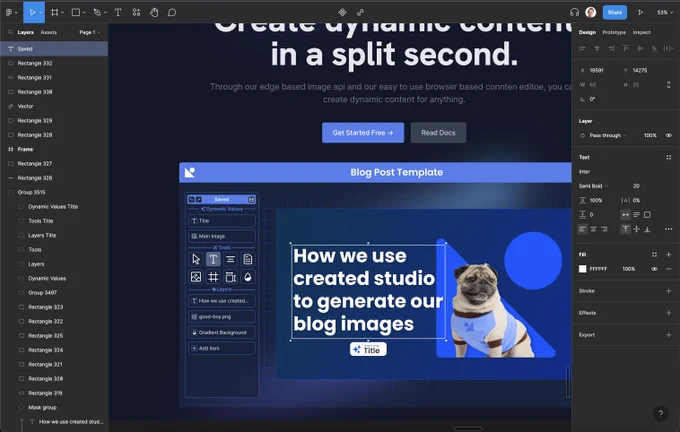
Task: Select the Comment tool
Action: [172, 13]
